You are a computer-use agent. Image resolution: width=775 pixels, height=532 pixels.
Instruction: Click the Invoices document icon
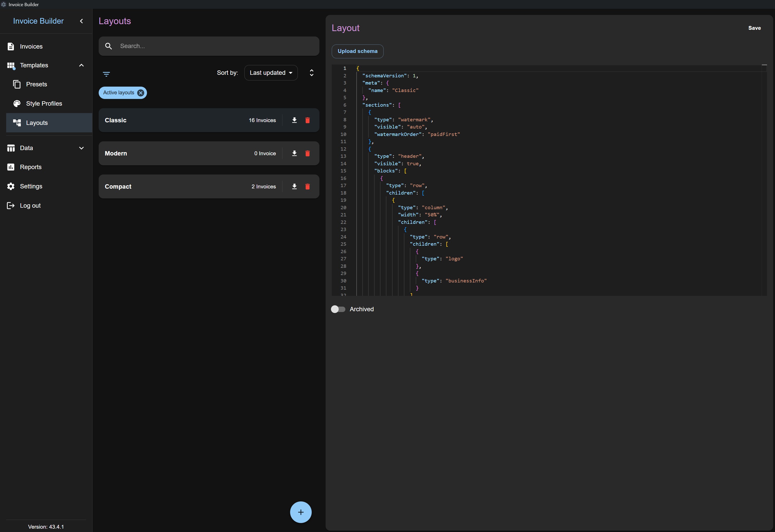11,46
